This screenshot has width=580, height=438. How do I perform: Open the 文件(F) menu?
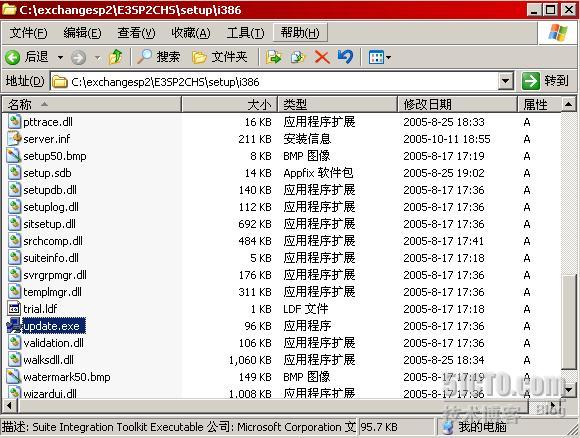(28, 33)
